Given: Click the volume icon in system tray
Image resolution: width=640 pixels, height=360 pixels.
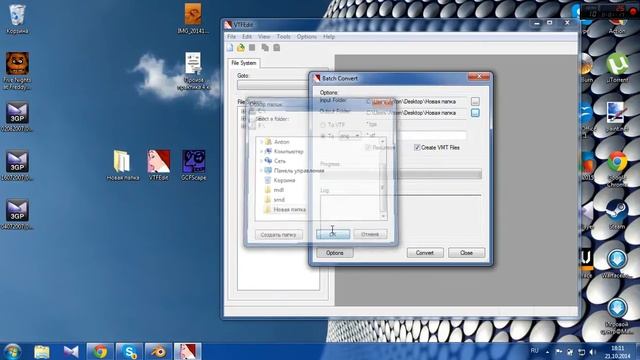Looking at the screenshot, I should 593,351.
